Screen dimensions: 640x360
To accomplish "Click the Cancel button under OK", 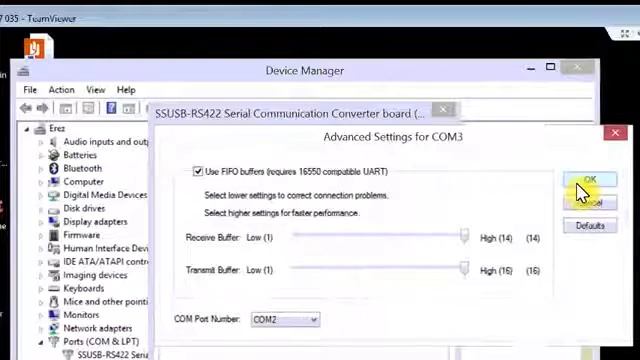I will pos(590,203).
